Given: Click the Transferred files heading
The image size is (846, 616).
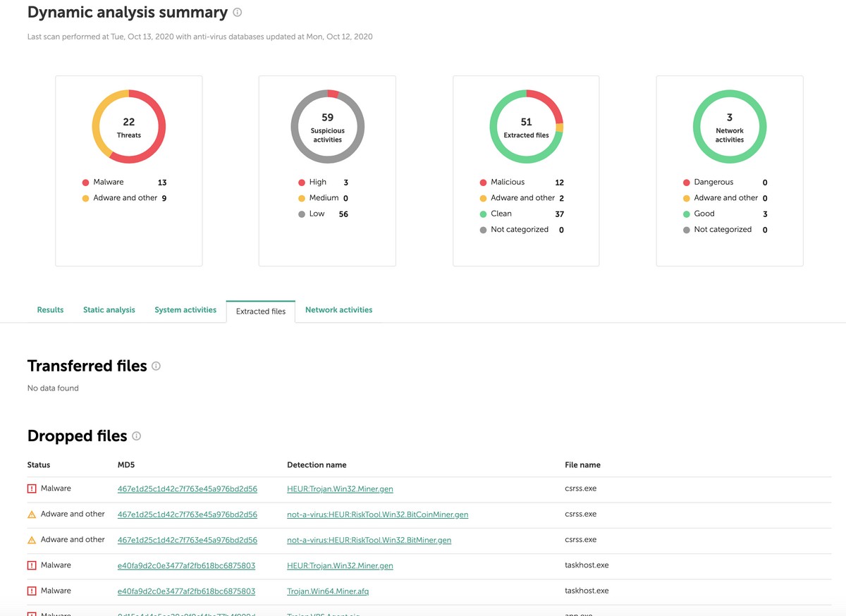Looking at the screenshot, I should pyautogui.click(x=87, y=366).
